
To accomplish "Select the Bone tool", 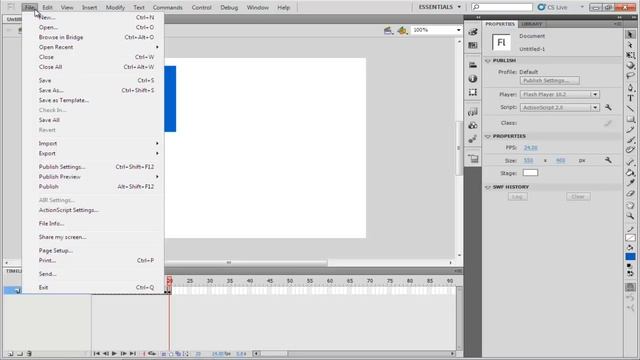I will [x=630, y=162].
